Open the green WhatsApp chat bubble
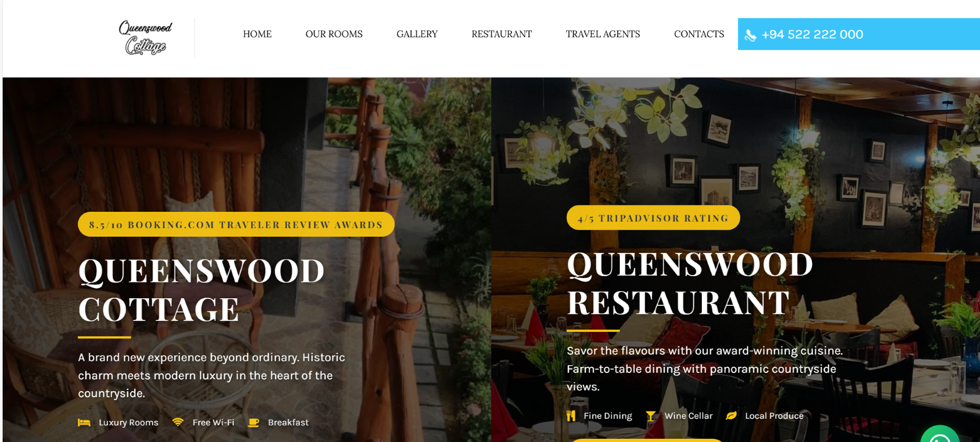 [x=940, y=434]
